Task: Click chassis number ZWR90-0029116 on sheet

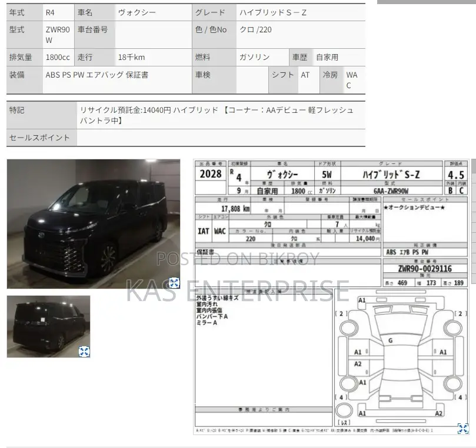Action: click(425, 269)
